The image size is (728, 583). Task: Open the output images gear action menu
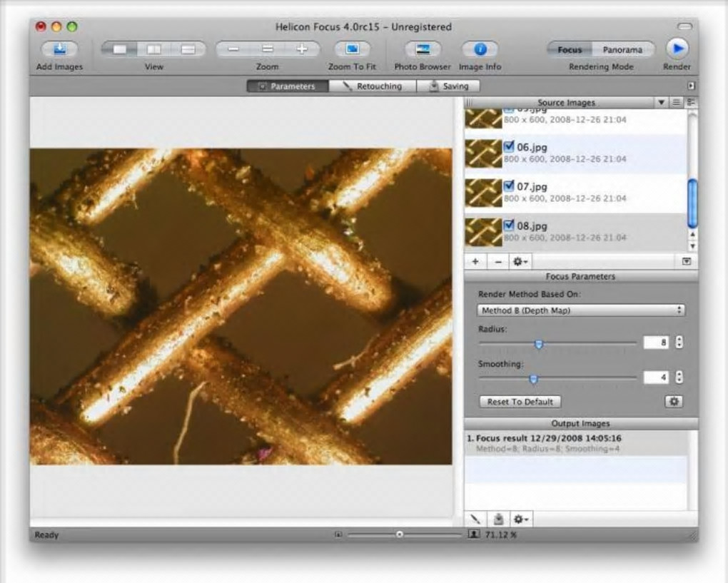point(520,519)
